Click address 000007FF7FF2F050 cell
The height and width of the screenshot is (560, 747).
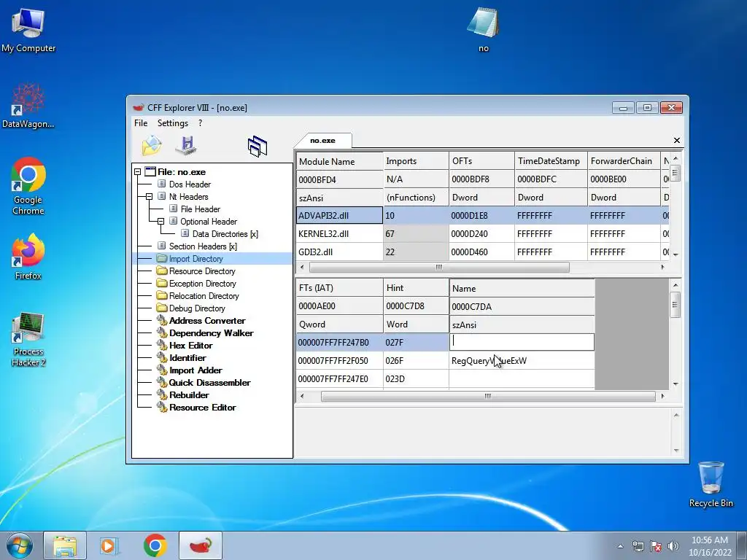click(x=339, y=360)
